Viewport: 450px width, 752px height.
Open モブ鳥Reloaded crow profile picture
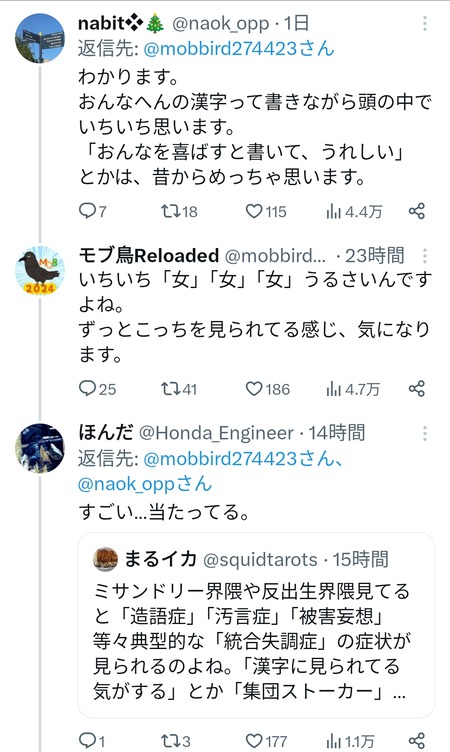40,270
